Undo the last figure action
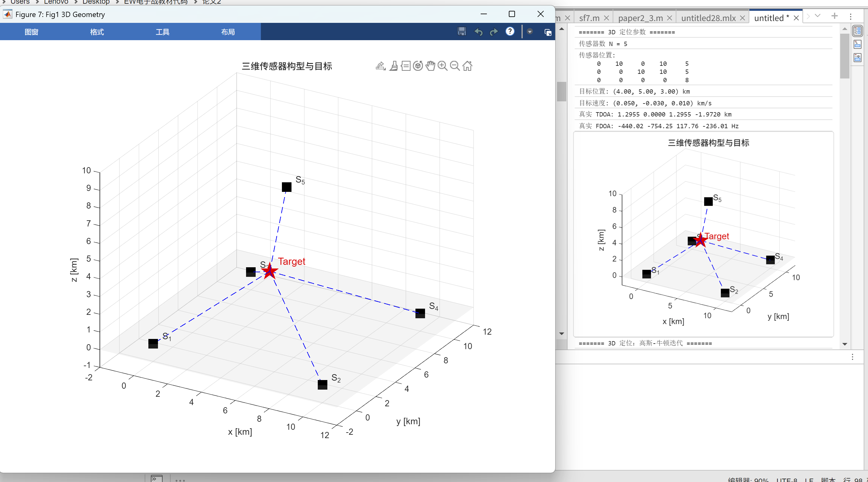The image size is (868, 482). pos(479,32)
